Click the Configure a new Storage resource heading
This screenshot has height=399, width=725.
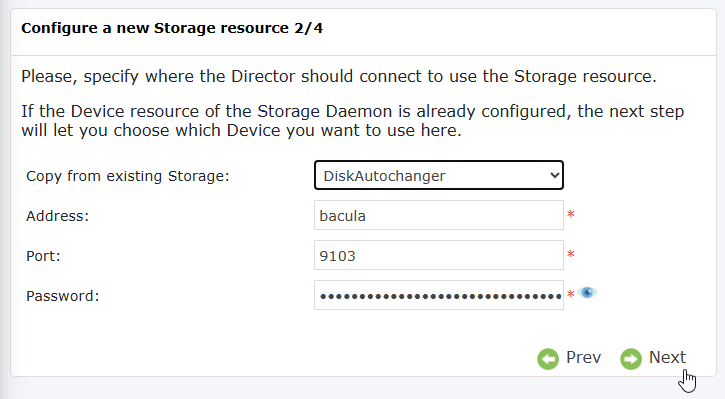[x=172, y=28]
